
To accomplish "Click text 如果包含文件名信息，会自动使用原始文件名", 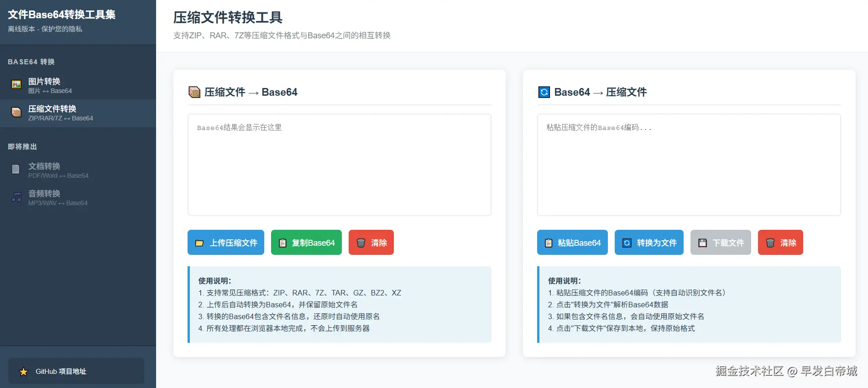I will click(x=630, y=316).
